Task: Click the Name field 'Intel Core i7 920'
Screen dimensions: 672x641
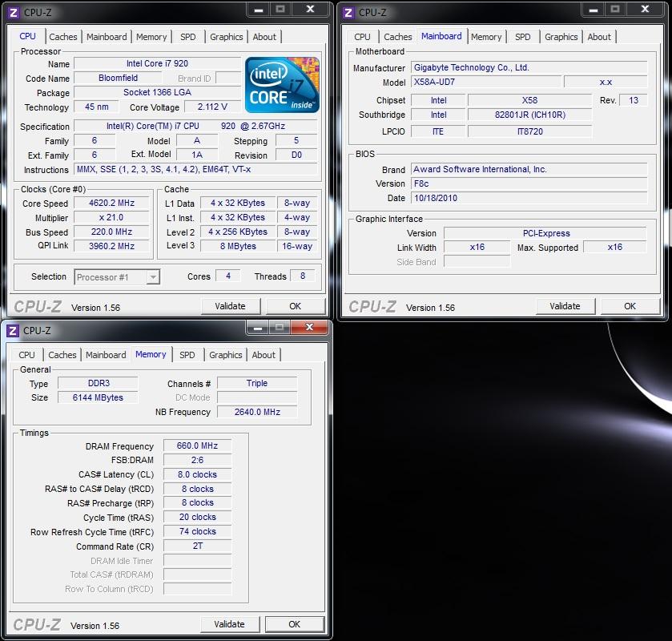Action: pos(157,63)
